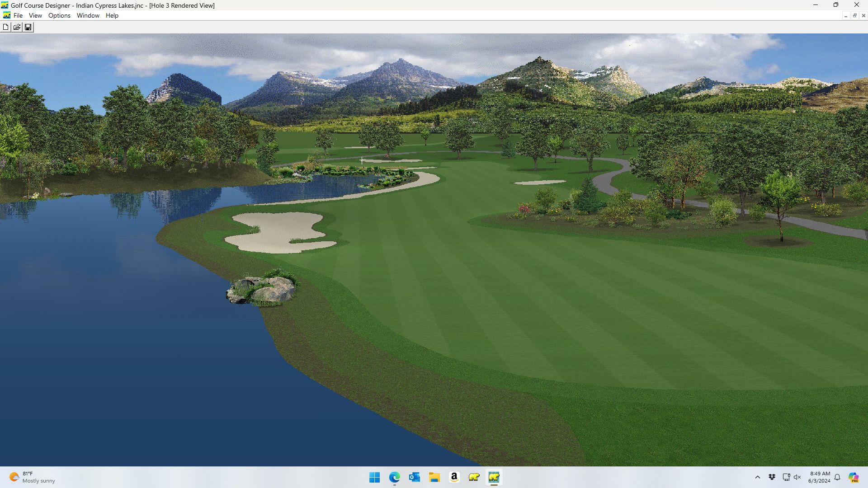Launch Microsoft Edge from the taskbar
The width and height of the screenshot is (868, 488).
click(395, 477)
